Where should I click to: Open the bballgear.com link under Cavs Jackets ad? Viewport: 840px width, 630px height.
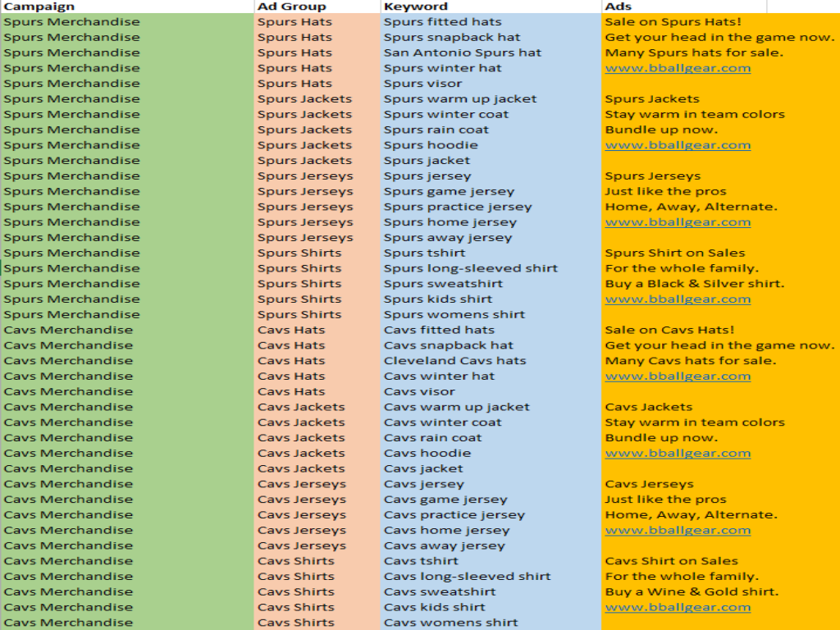pos(678,453)
